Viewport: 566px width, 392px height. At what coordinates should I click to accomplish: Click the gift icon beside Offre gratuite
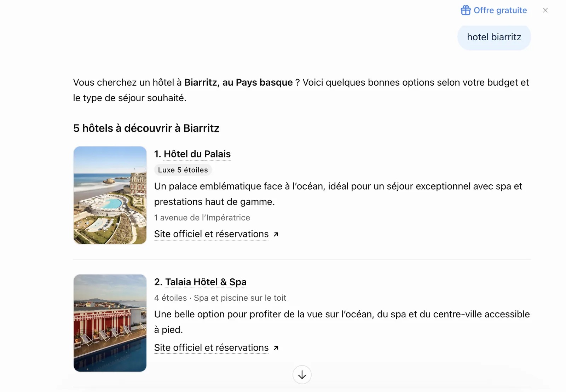466,10
